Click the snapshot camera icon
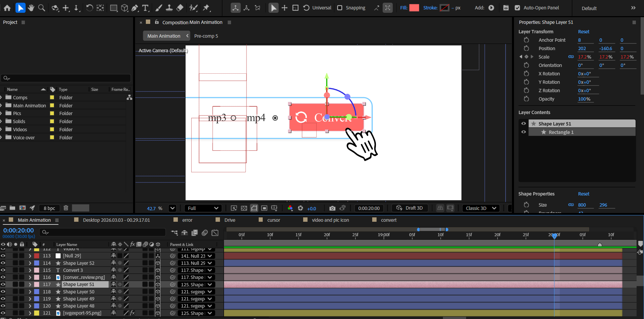The width and height of the screenshot is (644, 319). 332,208
